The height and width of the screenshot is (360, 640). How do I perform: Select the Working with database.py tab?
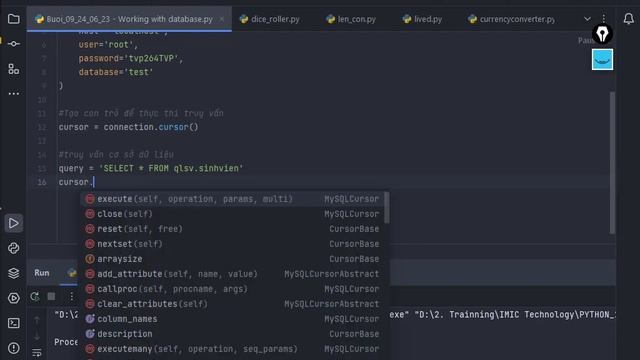[129, 19]
